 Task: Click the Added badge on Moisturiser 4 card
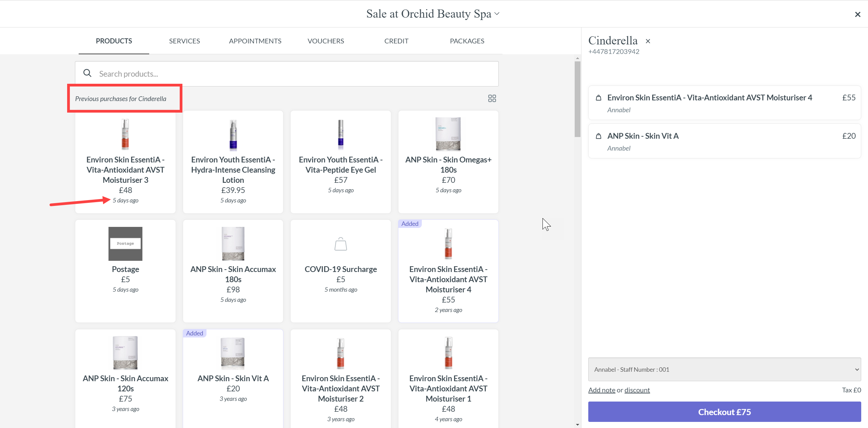tap(410, 224)
